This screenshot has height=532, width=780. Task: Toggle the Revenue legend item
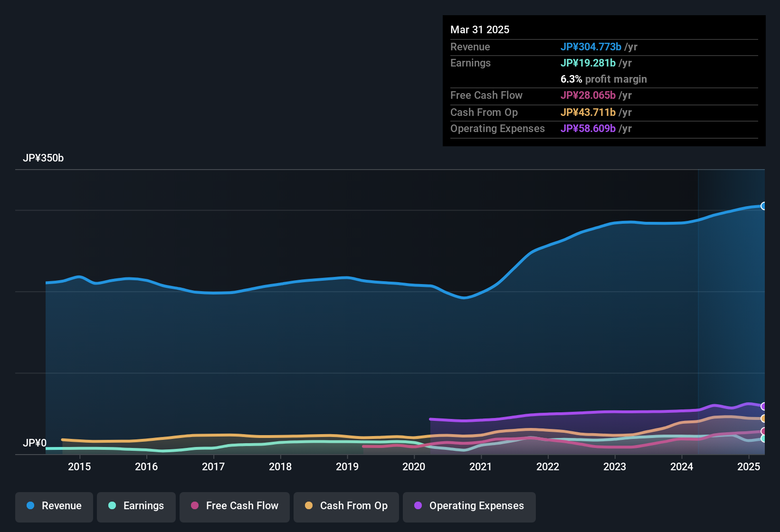54,506
